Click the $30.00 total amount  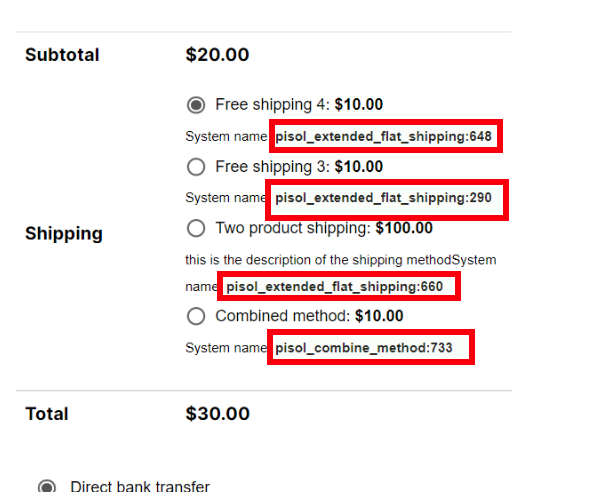pos(217,414)
